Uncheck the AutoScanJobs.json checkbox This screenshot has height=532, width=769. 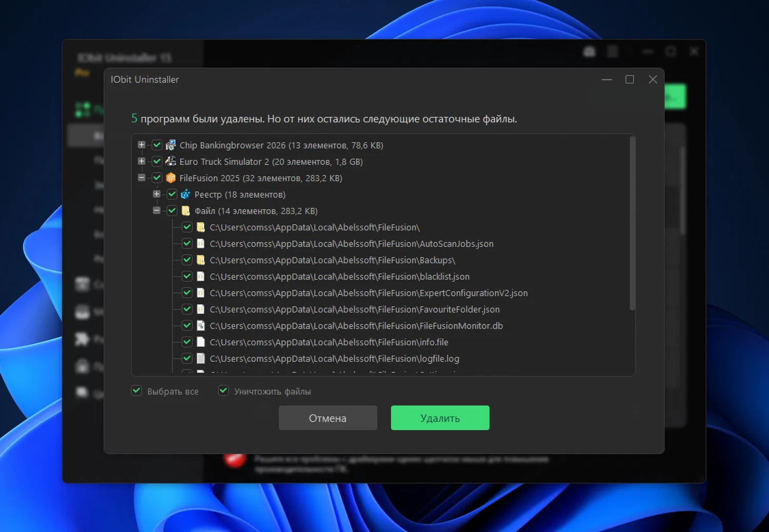[x=187, y=243]
